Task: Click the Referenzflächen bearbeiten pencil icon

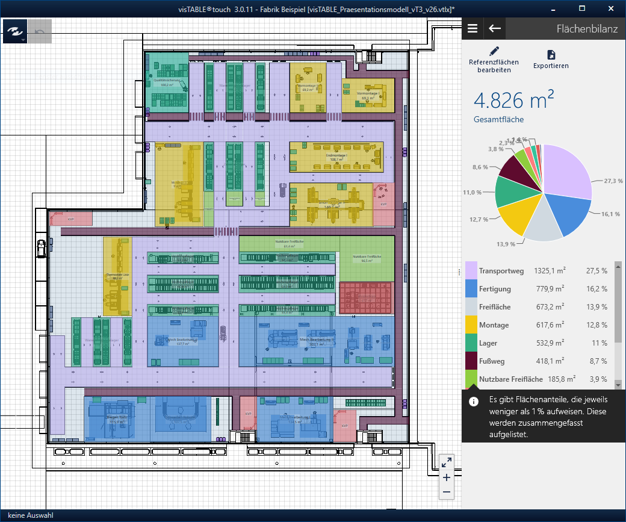Action: (x=494, y=51)
